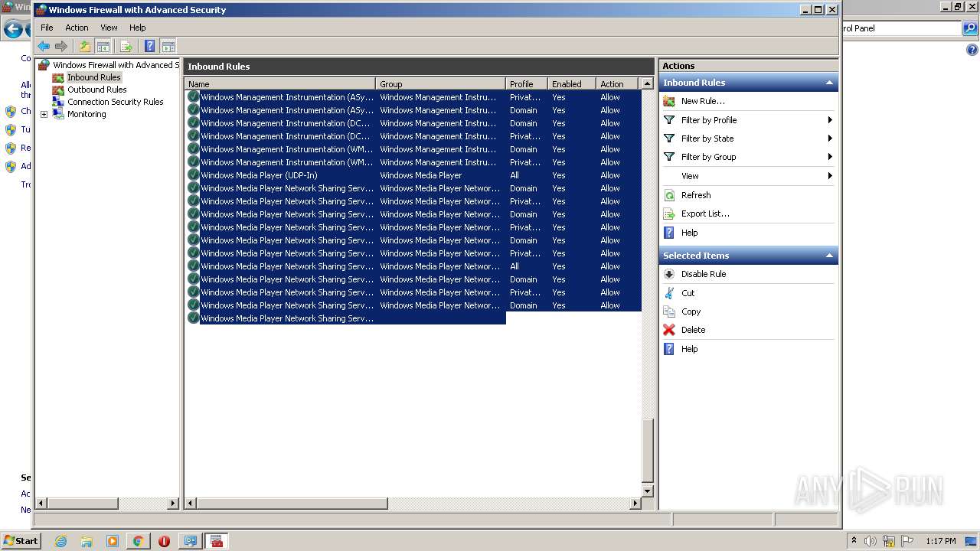Click the Control Panel back arrow button
Screen dimensions: 980x551
(x=13, y=29)
